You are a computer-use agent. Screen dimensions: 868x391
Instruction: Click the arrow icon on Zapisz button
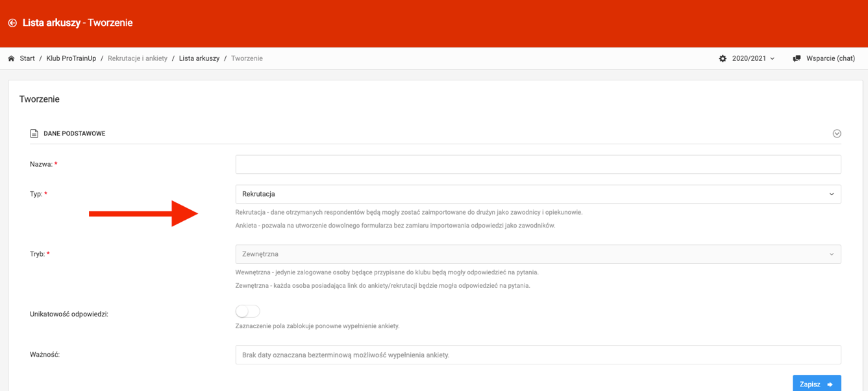point(830,385)
